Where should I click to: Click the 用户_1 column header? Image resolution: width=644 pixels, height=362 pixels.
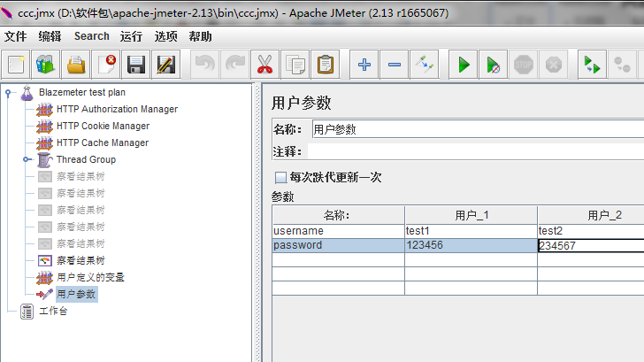[471, 215]
